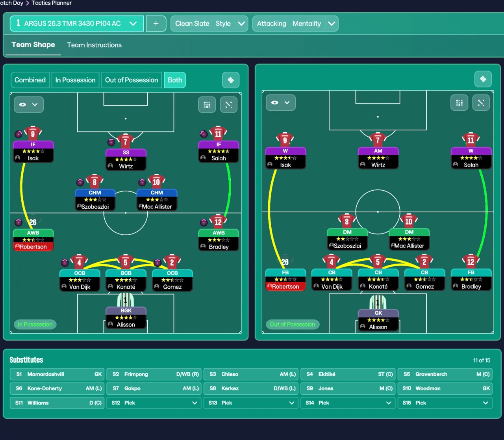The image size is (504, 440).
Task: Select Szoboszlai's number 8 shirt above the DM card
Action: coord(347,221)
